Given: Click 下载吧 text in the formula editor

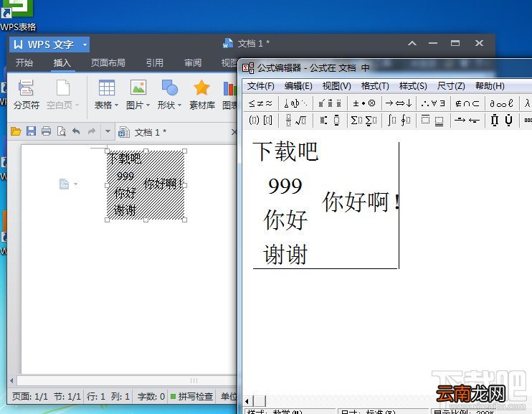Looking at the screenshot, I should [x=285, y=151].
